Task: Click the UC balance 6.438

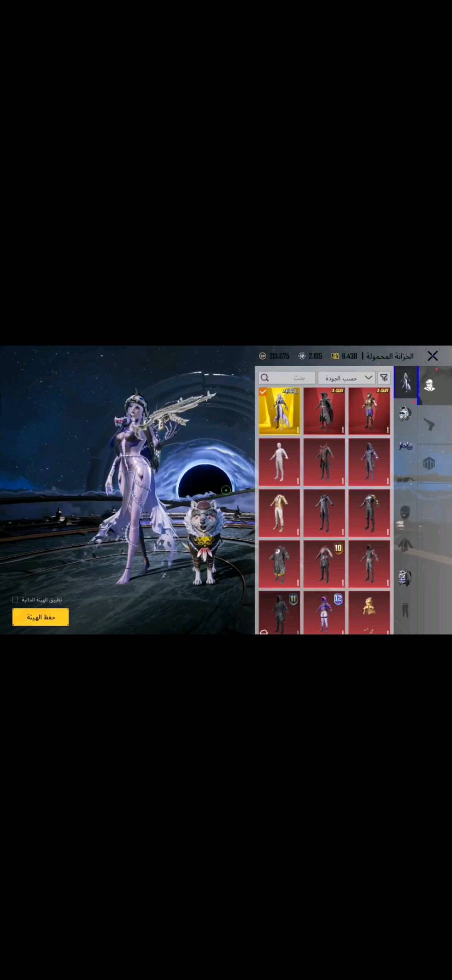Action: 349,356
